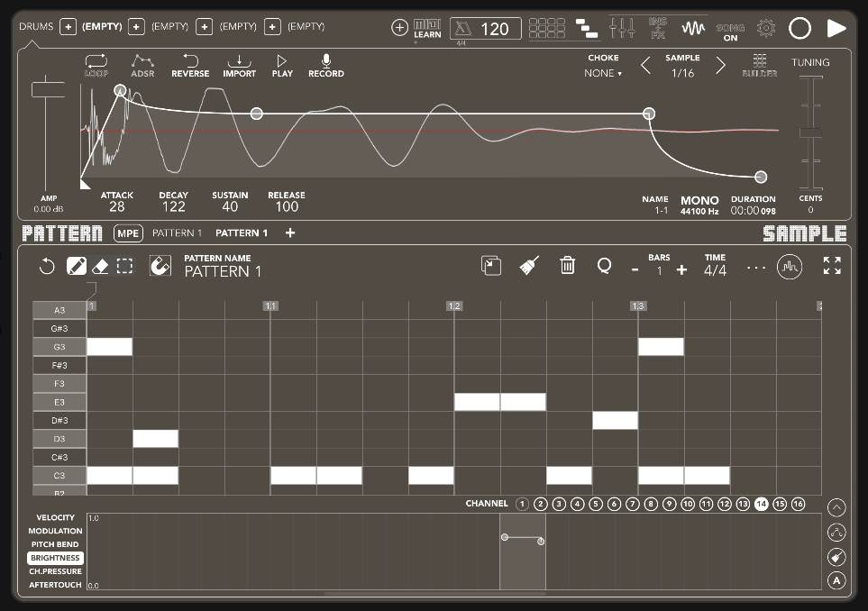The image size is (868, 611).
Task: Switch to the second PATTERN 1 tab
Action: tap(242, 233)
